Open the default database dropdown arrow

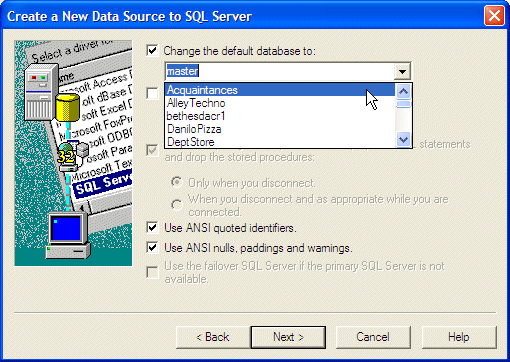(402, 71)
